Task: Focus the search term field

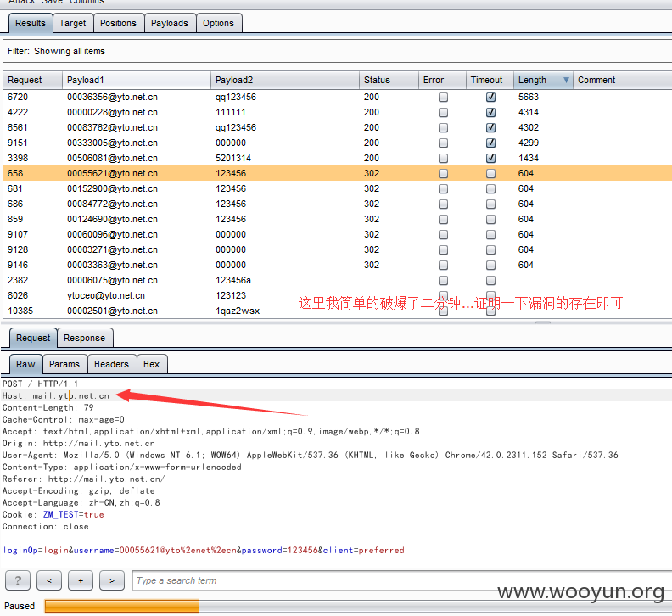Action: click(402, 581)
